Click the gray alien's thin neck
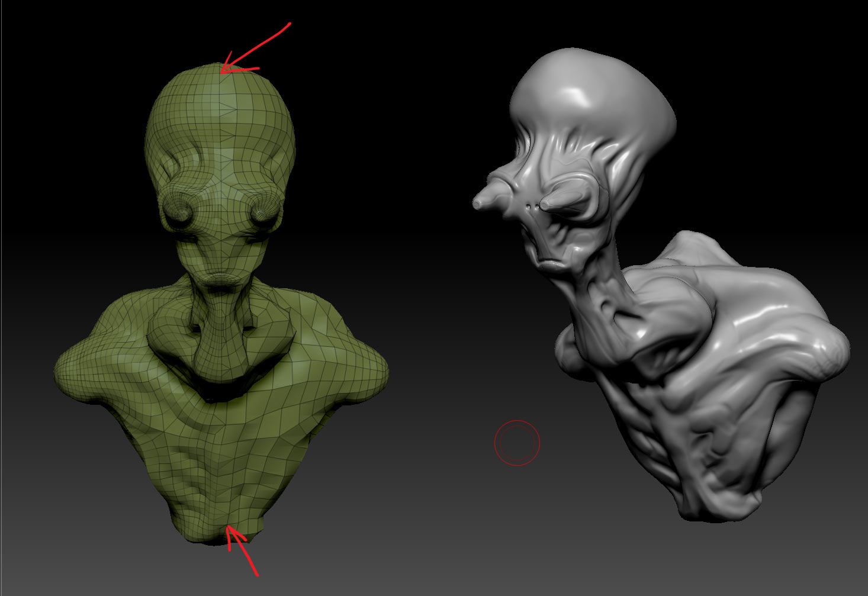868x596 pixels. tap(598, 290)
